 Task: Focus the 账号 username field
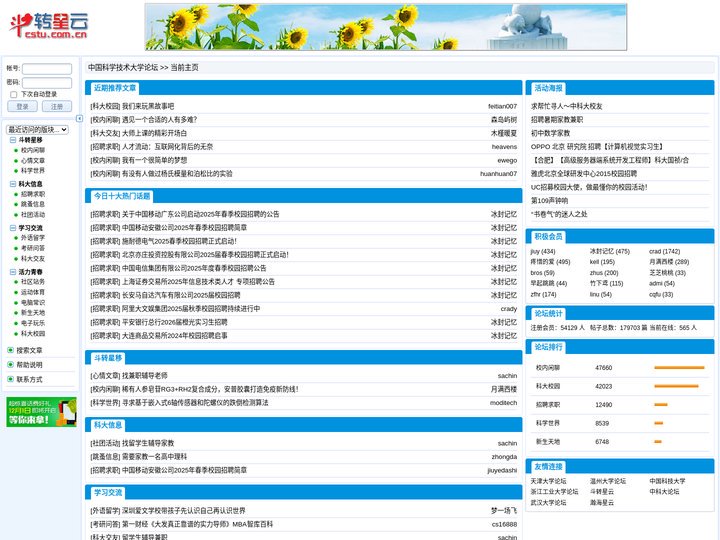click(x=47, y=69)
